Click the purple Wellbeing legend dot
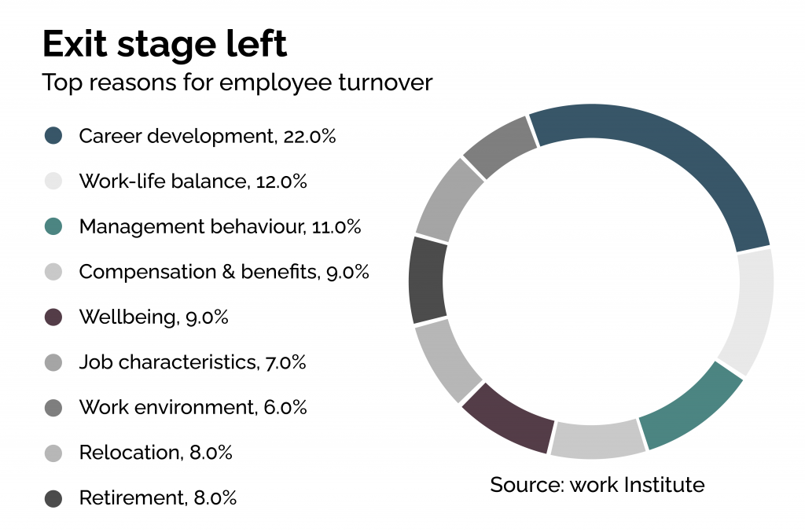Screen dimensions: 805x532 [53, 317]
